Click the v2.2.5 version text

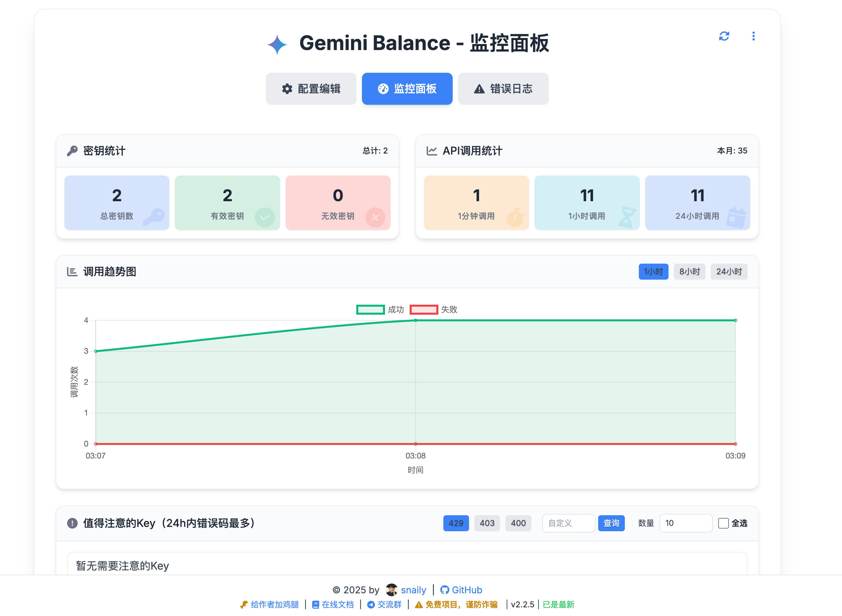click(522, 604)
